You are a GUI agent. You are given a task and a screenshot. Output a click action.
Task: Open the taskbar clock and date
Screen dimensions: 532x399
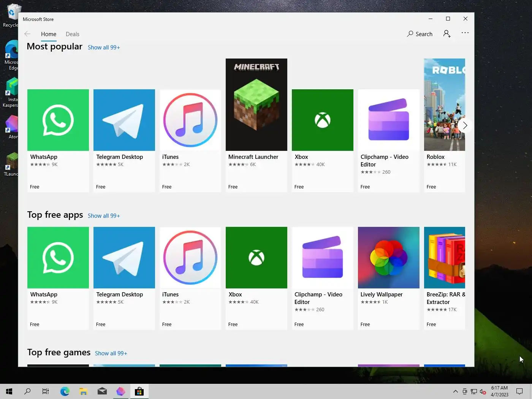click(499, 391)
